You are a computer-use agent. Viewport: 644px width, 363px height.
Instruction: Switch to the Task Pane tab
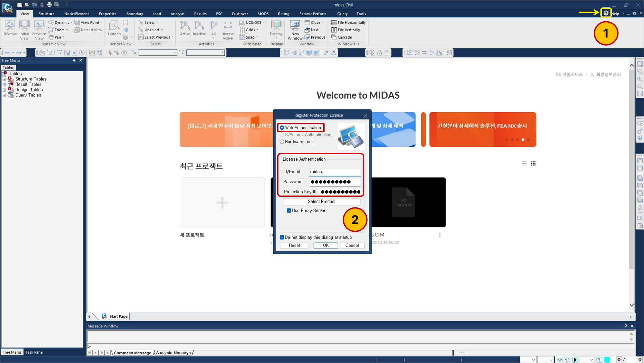tap(34, 352)
